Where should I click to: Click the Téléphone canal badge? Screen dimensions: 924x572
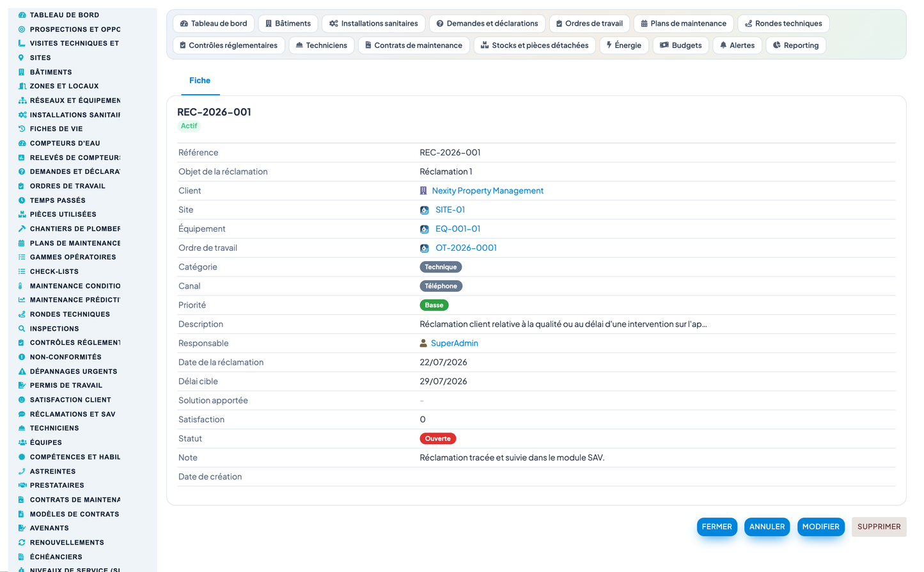[x=441, y=286]
